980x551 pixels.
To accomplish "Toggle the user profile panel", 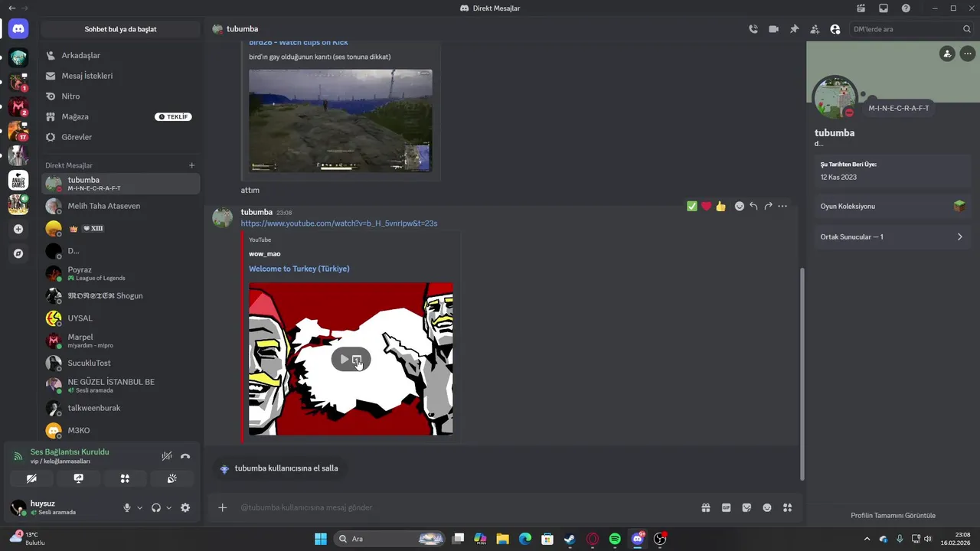I will [835, 29].
